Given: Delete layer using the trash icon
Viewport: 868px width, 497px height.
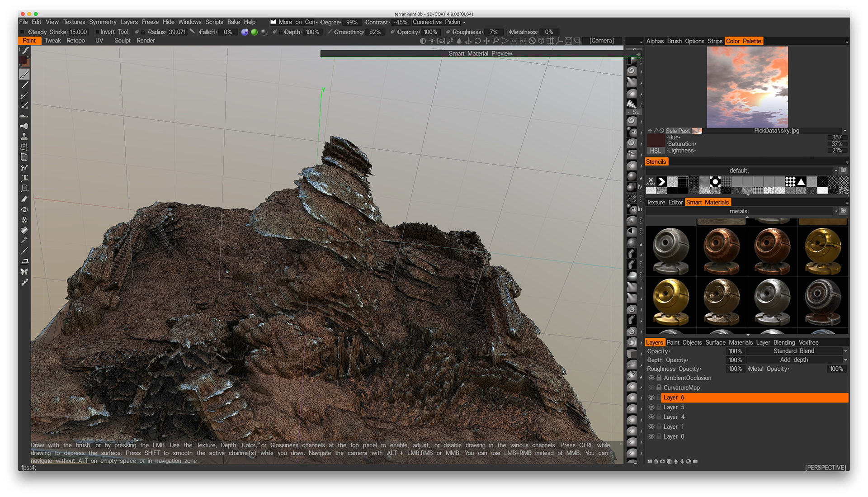Looking at the screenshot, I should click(656, 462).
